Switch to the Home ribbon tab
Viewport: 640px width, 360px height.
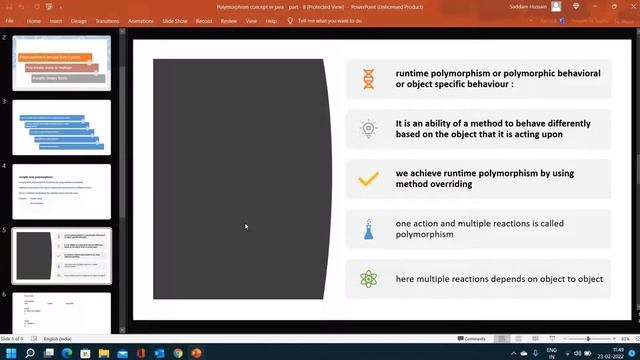click(x=33, y=21)
